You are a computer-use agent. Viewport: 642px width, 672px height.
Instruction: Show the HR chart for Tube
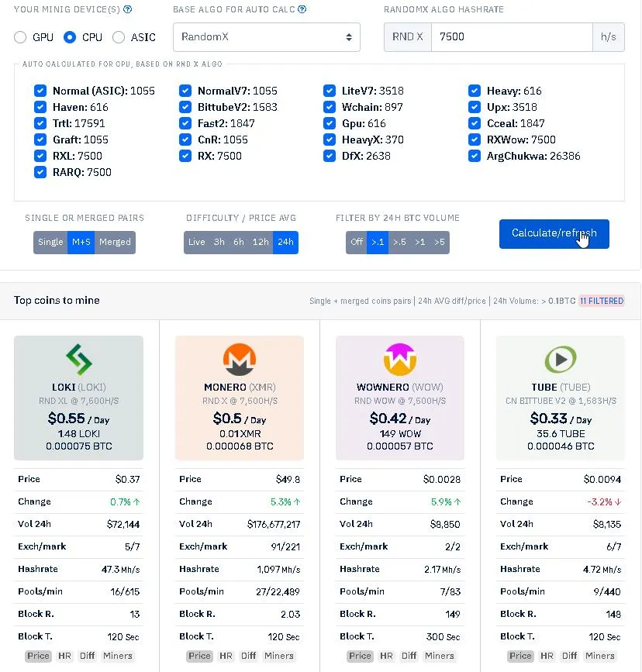click(x=547, y=656)
